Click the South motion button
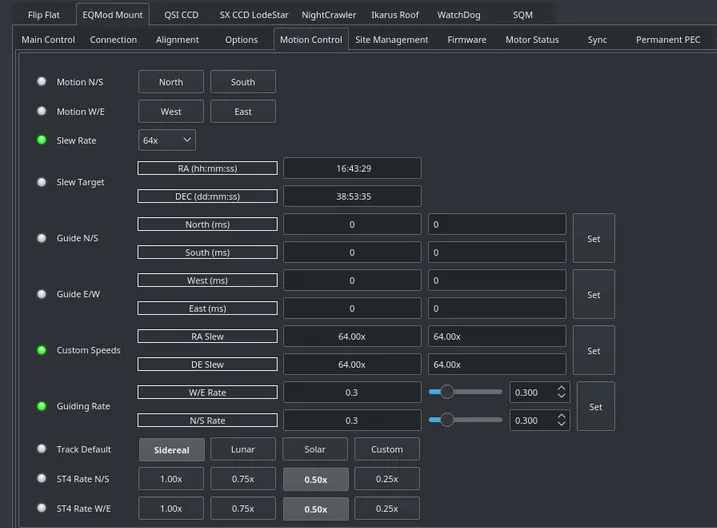The height and width of the screenshot is (528, 717). [x=243, y=82]
